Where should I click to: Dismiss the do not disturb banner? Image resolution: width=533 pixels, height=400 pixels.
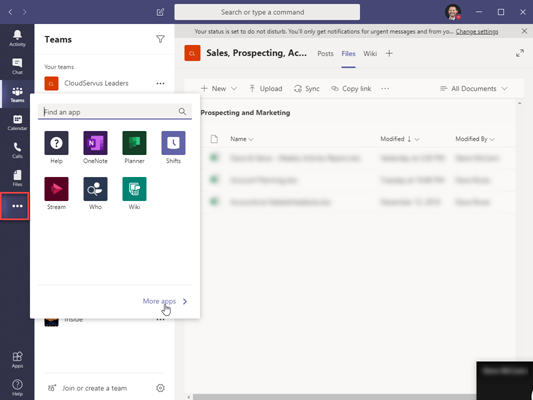coord(525,31)
